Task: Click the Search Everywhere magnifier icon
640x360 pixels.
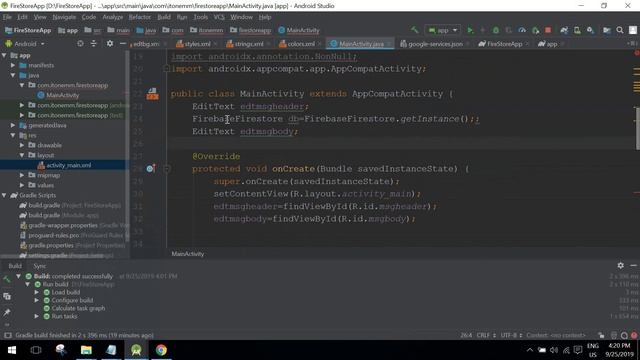Action: (620, 30)
